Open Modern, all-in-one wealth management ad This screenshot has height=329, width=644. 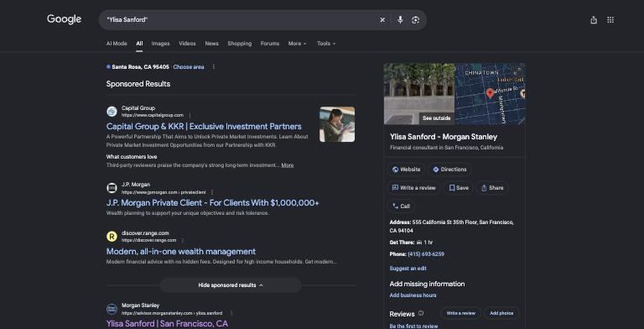(181, 251)
